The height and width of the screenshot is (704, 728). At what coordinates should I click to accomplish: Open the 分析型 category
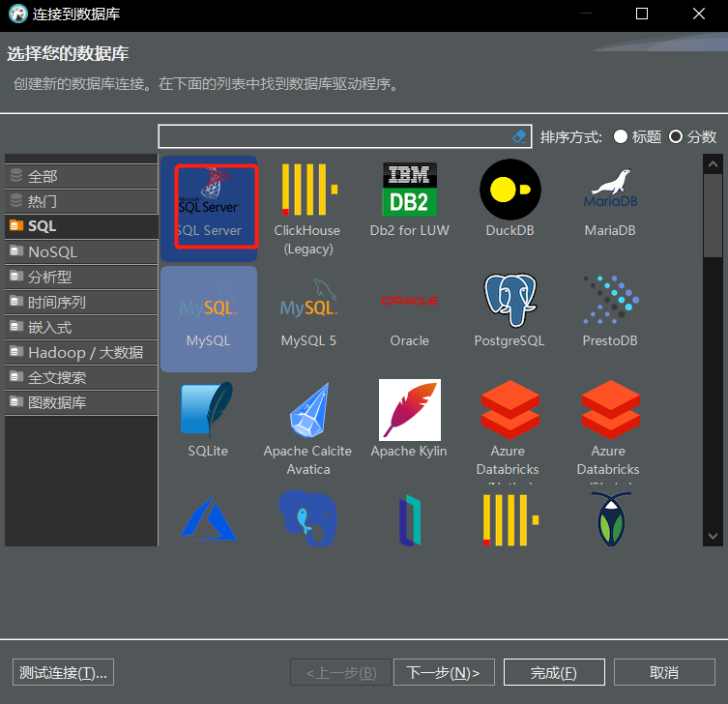[x=81, y=278]
